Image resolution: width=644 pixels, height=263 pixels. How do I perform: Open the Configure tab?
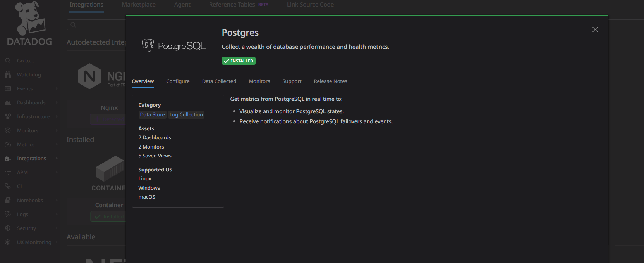(x=178, y=81)
